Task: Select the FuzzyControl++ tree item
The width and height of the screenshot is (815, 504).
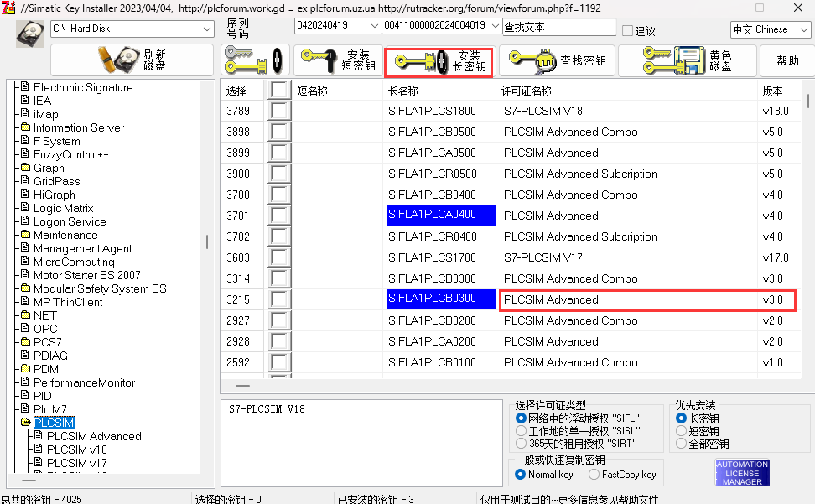Action: (71, 155)
